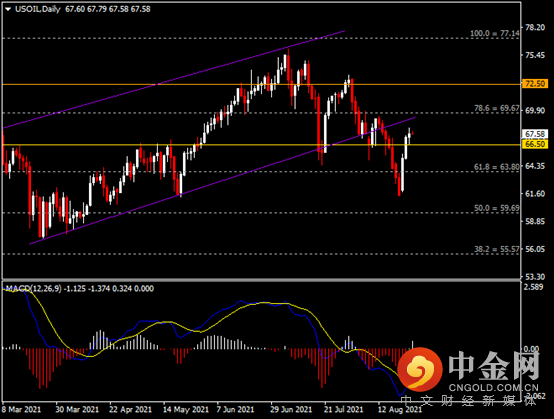The image size is (554, 419).
Task: Click the Fibonacci label 61.8 = 63.80
Action: point(497,167)
